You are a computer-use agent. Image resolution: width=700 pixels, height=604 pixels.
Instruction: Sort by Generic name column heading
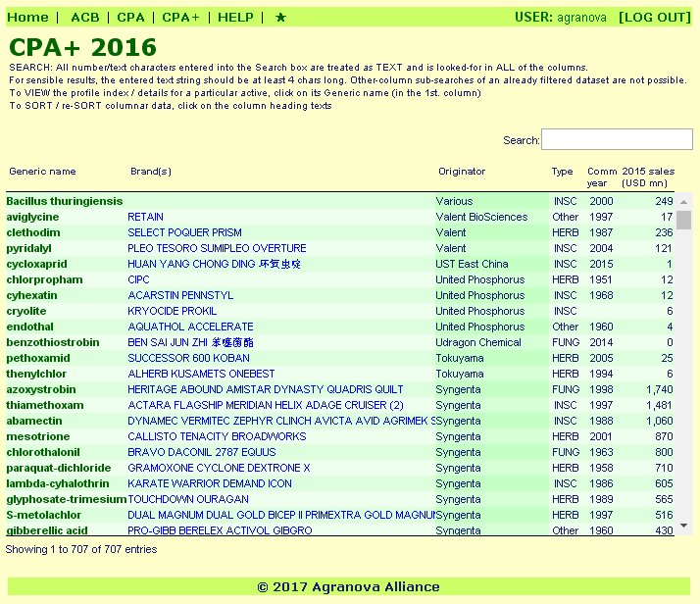tap(42, 172)
